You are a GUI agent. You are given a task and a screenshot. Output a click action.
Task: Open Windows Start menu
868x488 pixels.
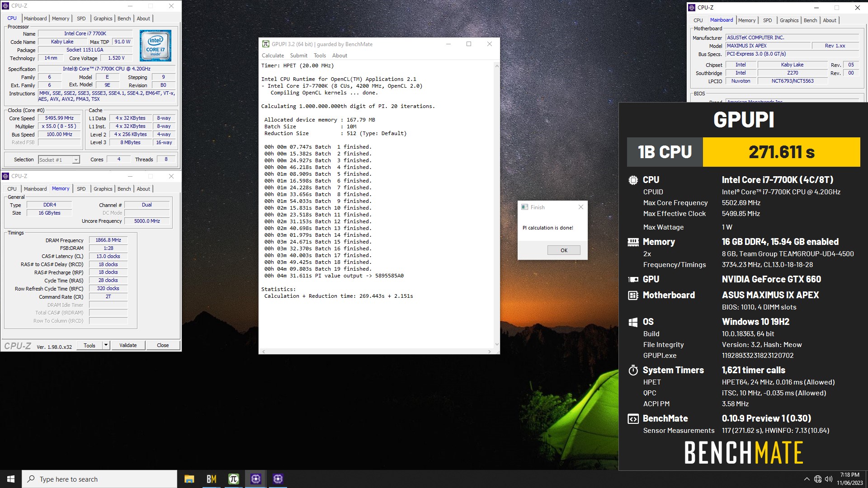(x=11, y=479)
